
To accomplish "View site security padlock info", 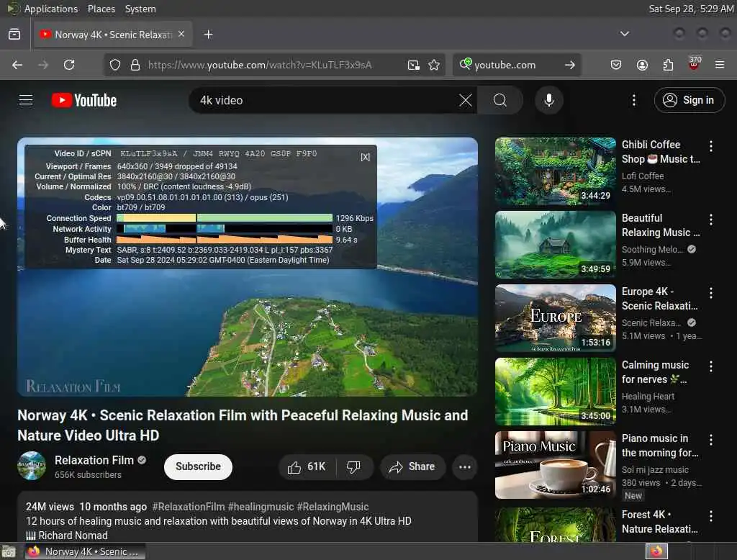I will point(135,65).
